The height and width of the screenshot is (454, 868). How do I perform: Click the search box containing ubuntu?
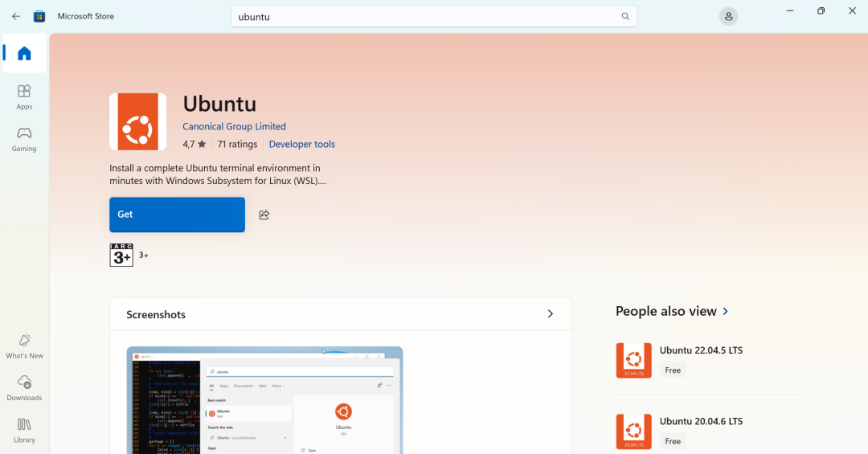pos(434,17)
